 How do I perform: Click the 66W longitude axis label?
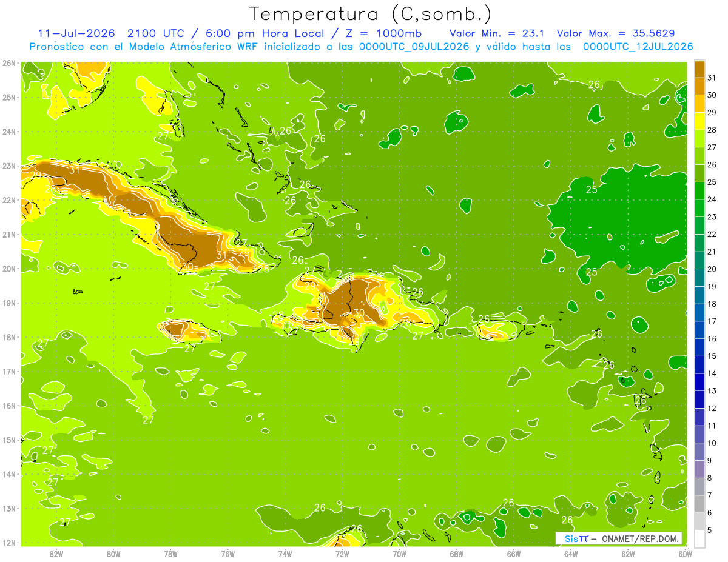(513, 553)
